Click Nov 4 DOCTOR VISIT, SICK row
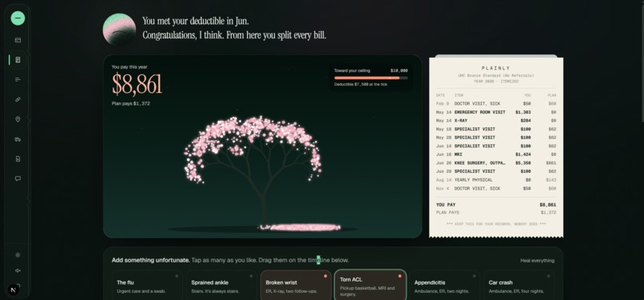The height and width of the screenshot is (300, 644). coord(495,189)
